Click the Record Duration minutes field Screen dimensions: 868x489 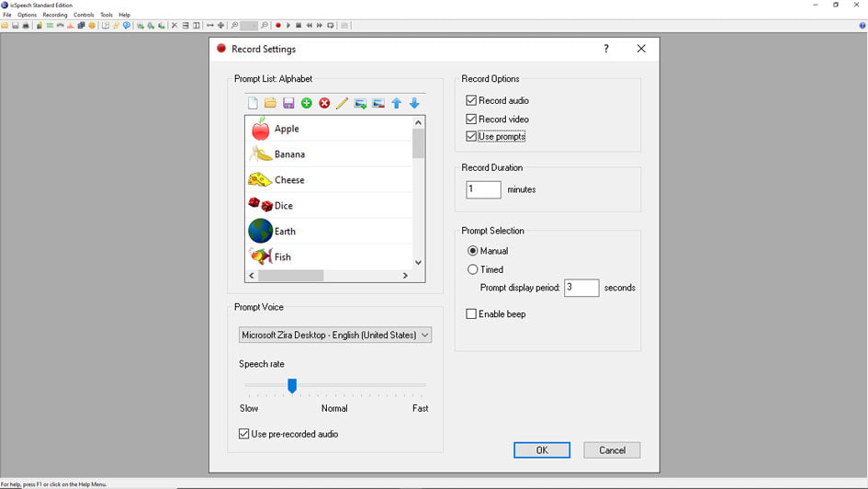tap(483, 189)
